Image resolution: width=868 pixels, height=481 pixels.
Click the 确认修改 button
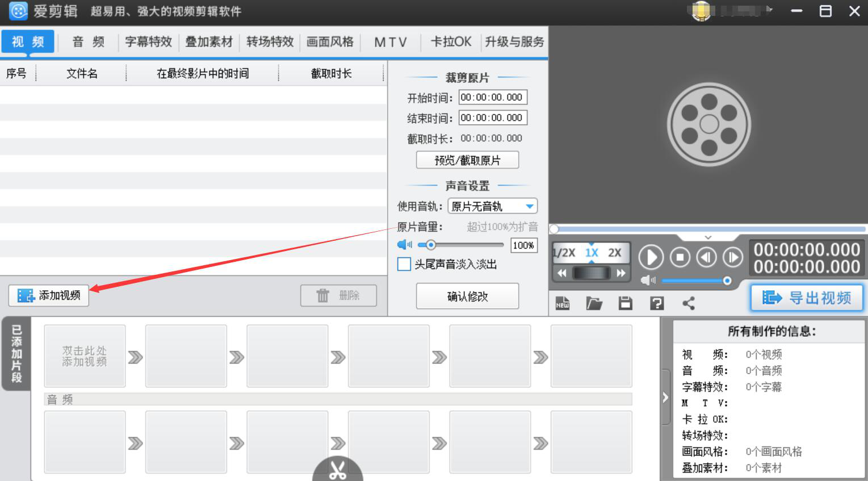[467, 296]
